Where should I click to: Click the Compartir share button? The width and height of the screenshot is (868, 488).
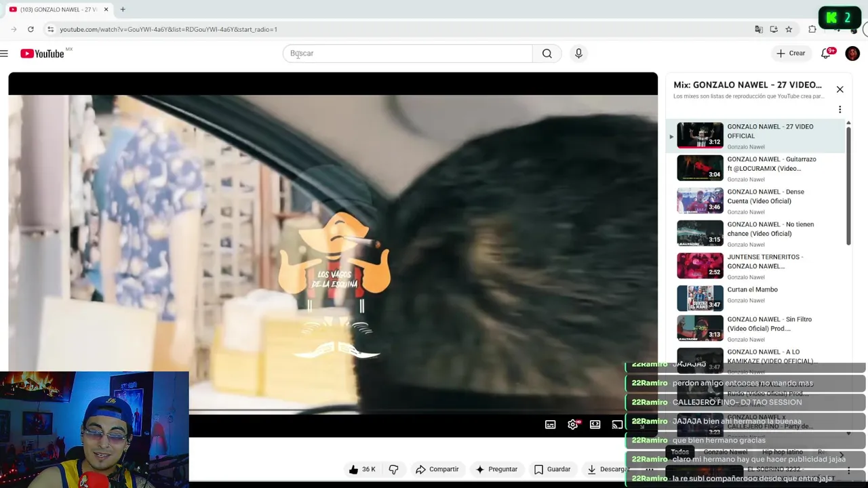click(x=437, y=469)
